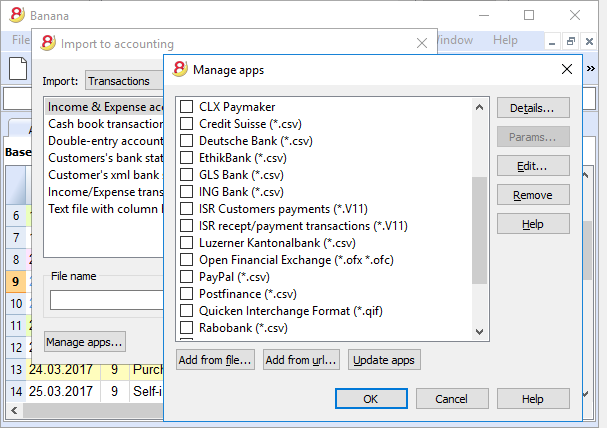Close the inner document with X icon
The image size is (607, 428).
[x=589, y=41]
